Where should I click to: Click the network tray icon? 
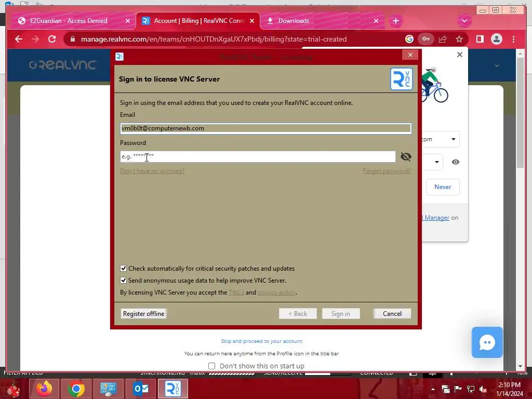pyautogui.click(x=471, y=389)
